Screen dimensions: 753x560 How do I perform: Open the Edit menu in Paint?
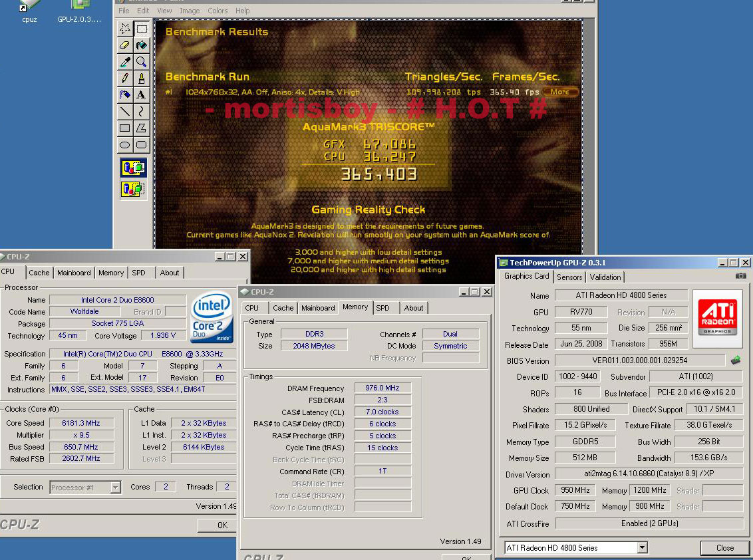click(x=142, y=11)
